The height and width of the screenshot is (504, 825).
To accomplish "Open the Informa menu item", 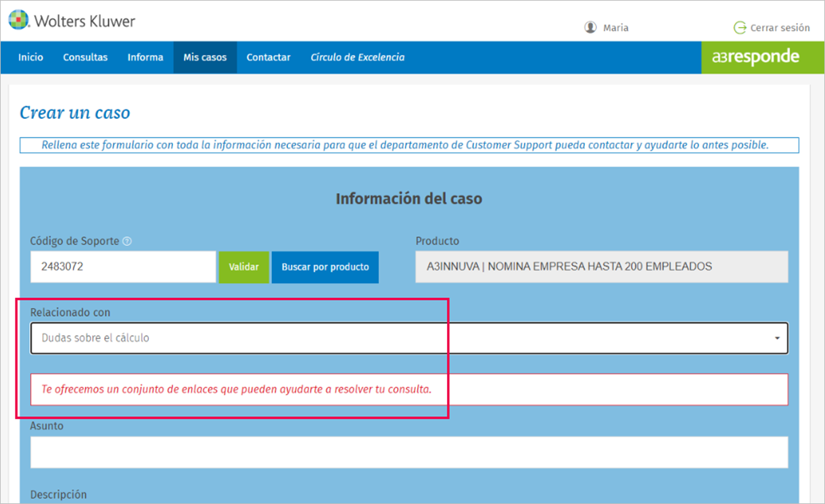I will point(145,57).
